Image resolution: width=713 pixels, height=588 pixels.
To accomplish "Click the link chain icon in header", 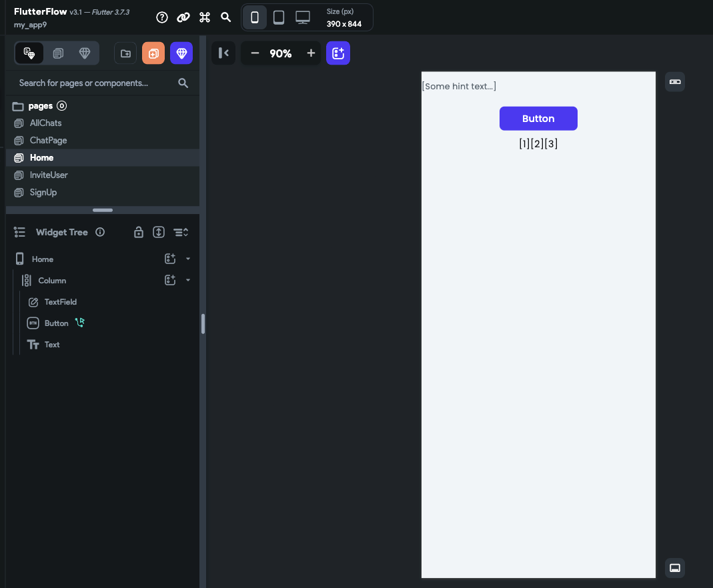I will (183, 17).
